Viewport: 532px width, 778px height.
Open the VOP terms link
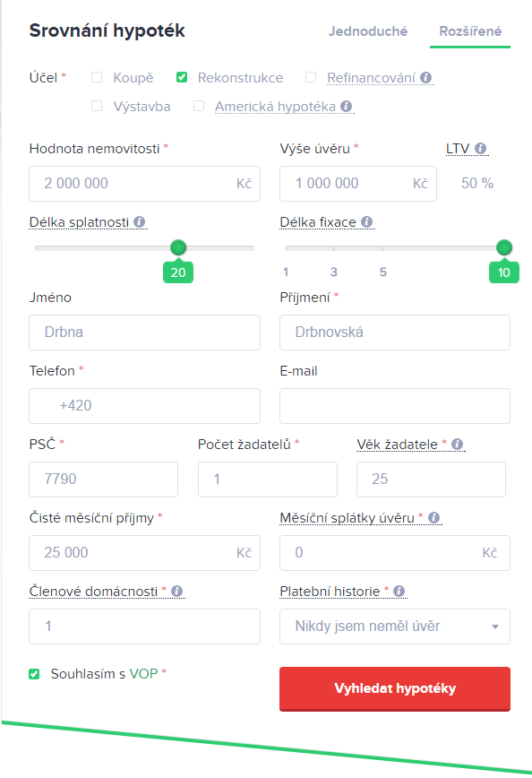point(144,674)
